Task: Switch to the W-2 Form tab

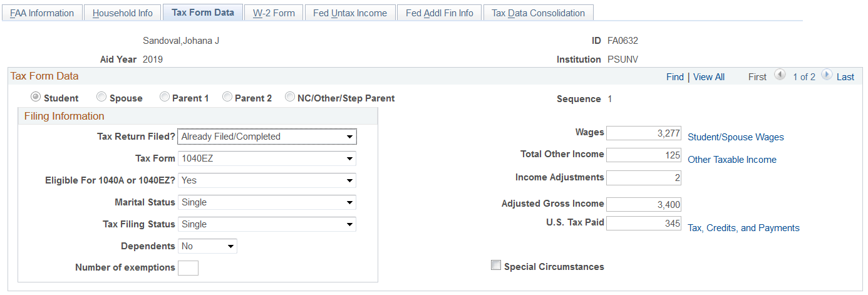Action: (x=274, y=13)
